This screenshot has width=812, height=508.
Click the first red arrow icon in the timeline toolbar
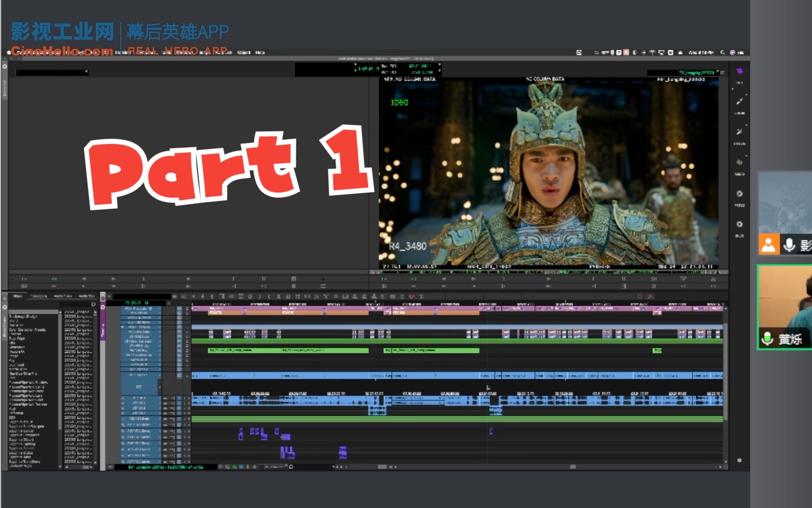coord(413,296)
